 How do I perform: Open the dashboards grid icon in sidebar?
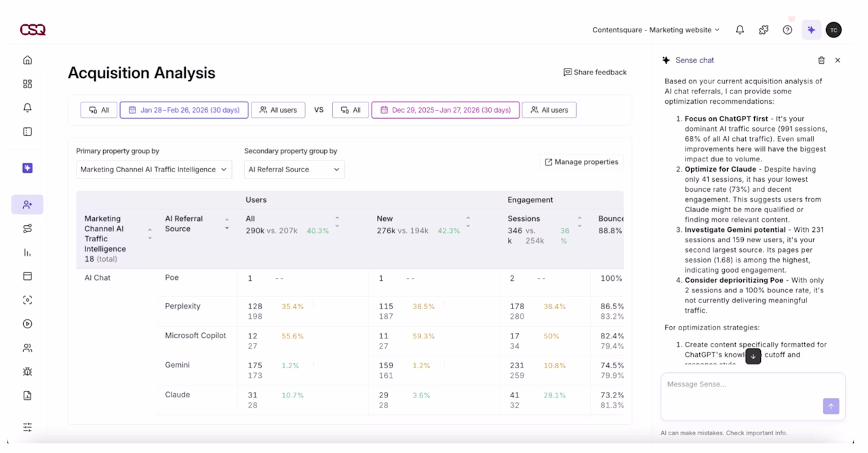coord(27,84)
